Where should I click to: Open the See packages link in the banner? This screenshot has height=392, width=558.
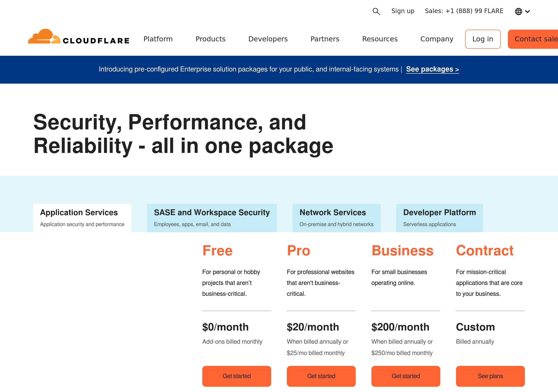tap(432, 69)
